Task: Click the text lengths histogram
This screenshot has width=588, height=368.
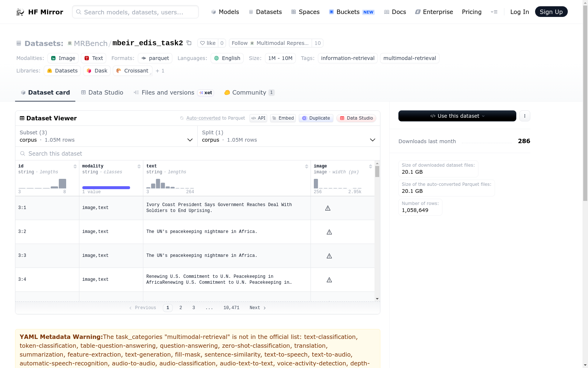Action: click(x=170, y=184)
